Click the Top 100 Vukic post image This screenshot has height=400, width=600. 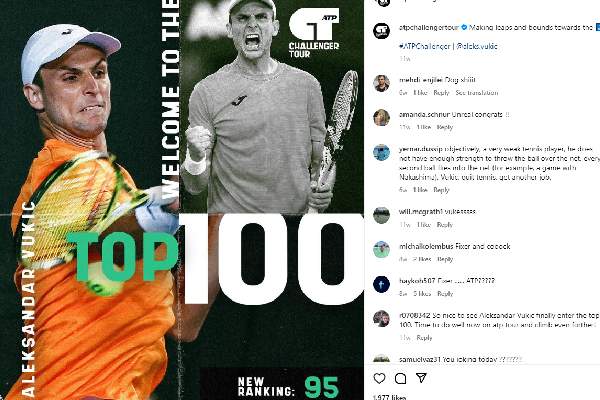click(182, 200)
